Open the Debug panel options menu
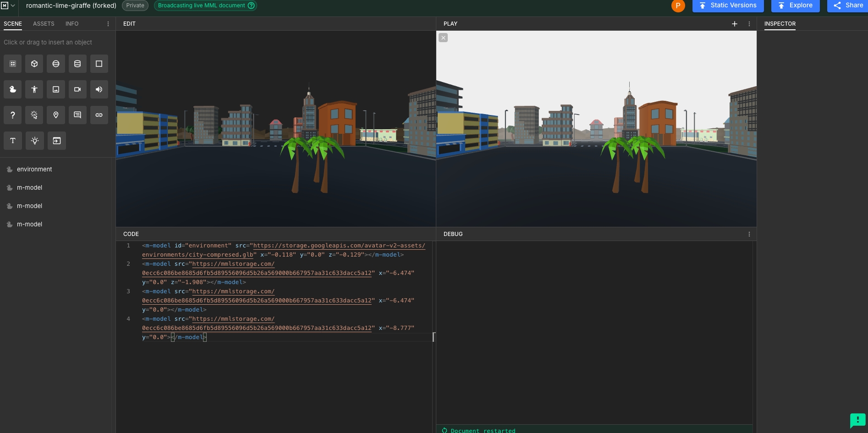Image resolution: width=868 pixels, height=433 pixels. (749, 234)
